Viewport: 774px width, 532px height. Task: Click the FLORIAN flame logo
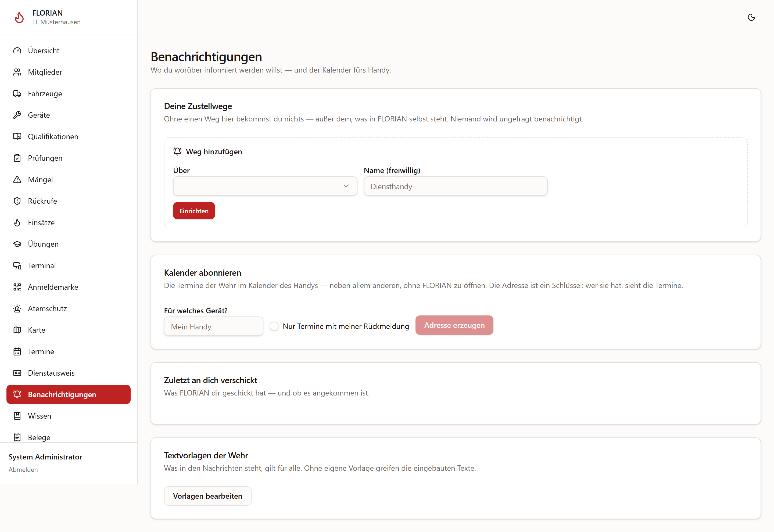(x=19, y=17)
